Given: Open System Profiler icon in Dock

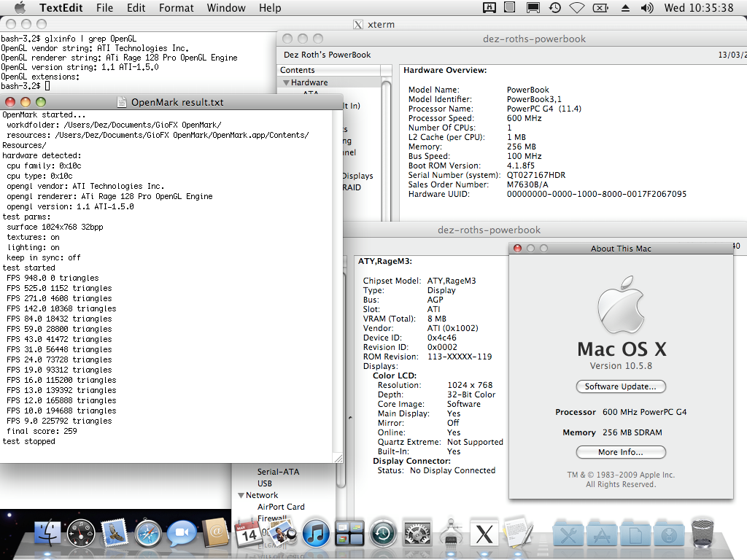Looking at the screenshot, I should 451,533.
